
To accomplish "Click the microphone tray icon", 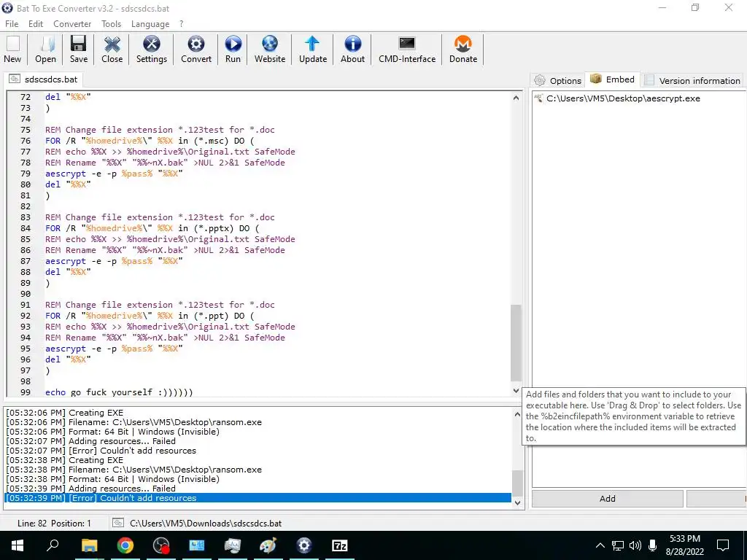I will (653, 545).
